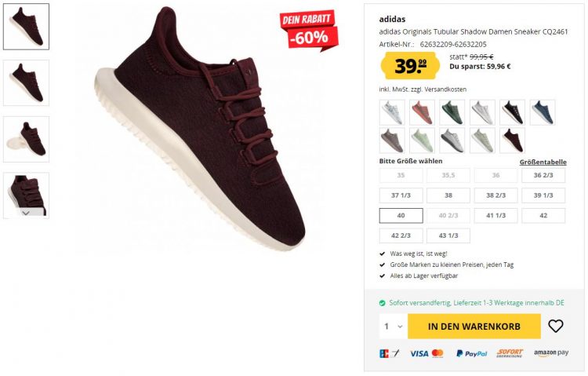The height and width of the screenshot is (376, 588).
Task: Click the -60% Dein Rabatt badge
Action: [x=309, y=29]
